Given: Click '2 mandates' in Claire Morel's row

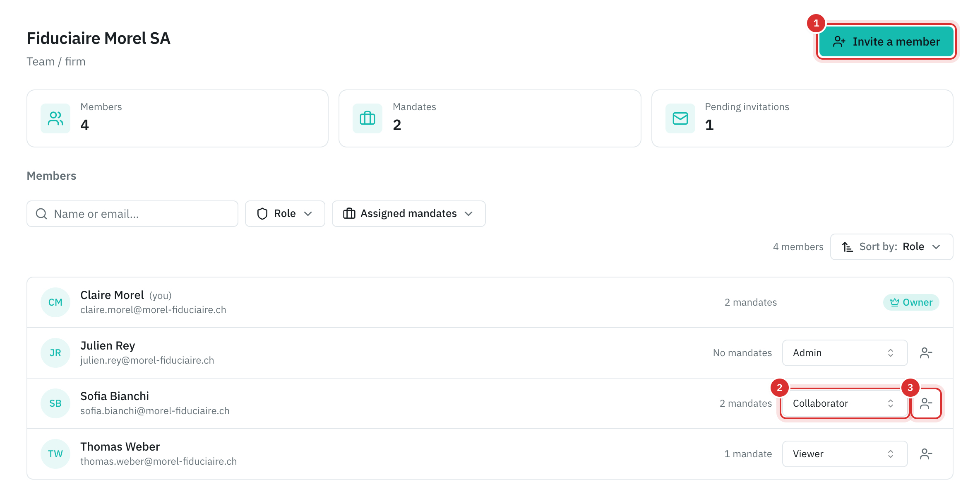Looking at the screenshot, I should (x=751, y=302).
